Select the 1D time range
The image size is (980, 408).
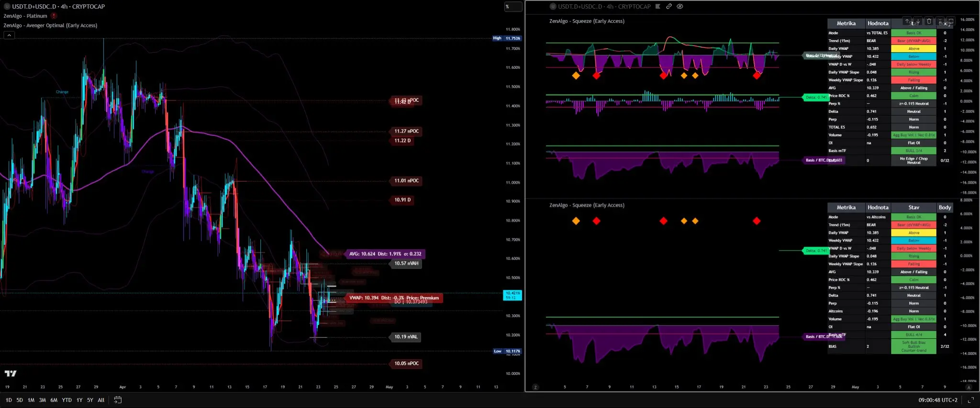9,400
